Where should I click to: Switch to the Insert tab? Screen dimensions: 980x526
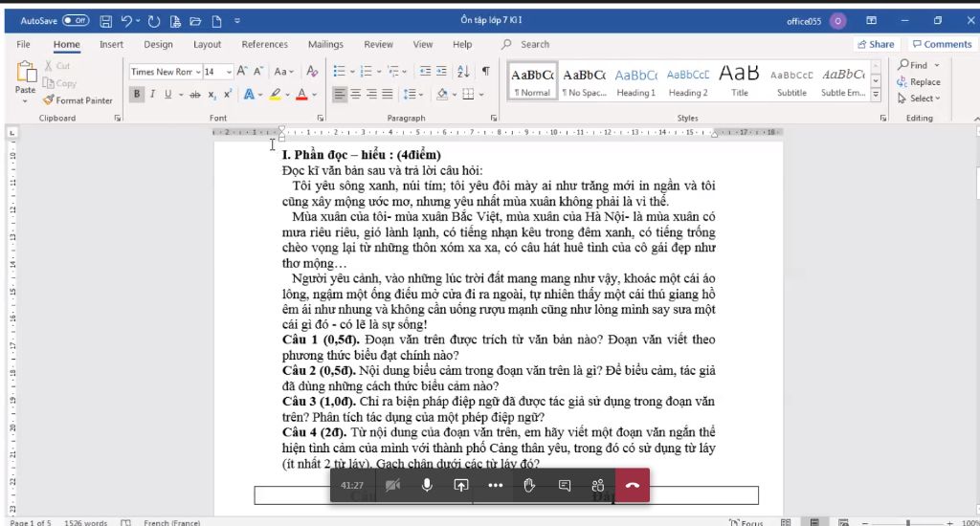click(x=111, y=44)
